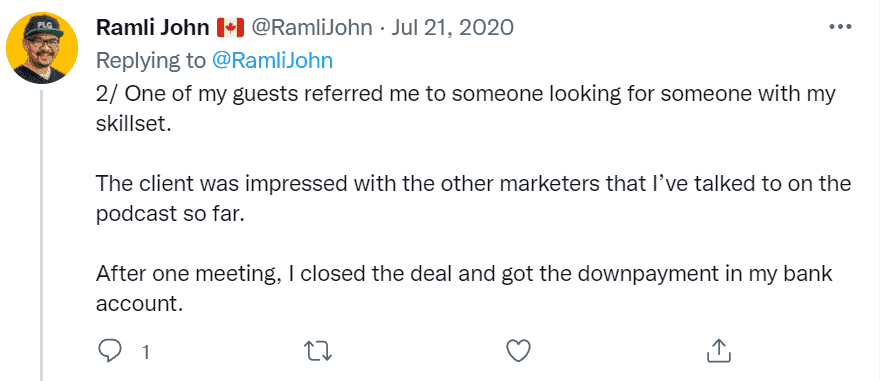Follow the blue @RamliJohn replying-to mention
Image resolution: width=882 pixels, height=381 pixels.
(x=272, y=60)
